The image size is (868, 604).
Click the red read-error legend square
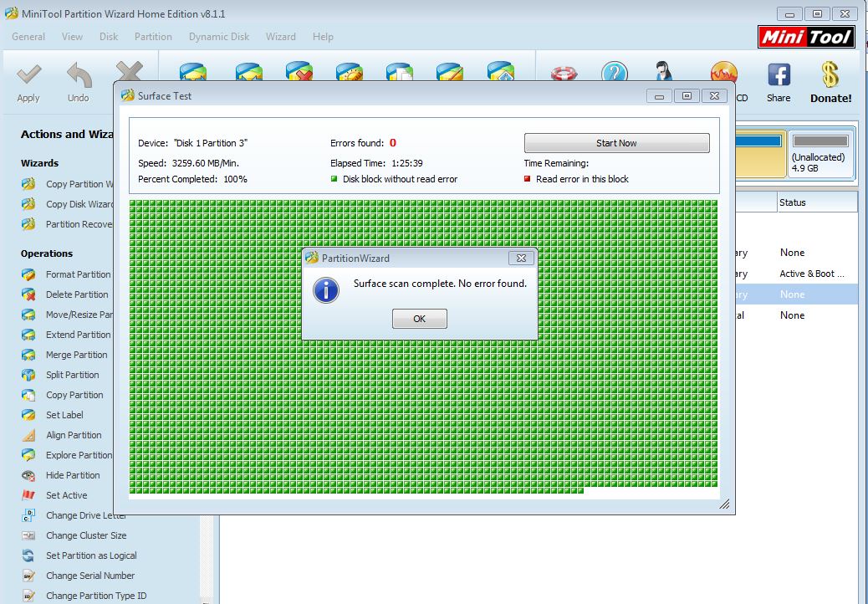point(527,178)
